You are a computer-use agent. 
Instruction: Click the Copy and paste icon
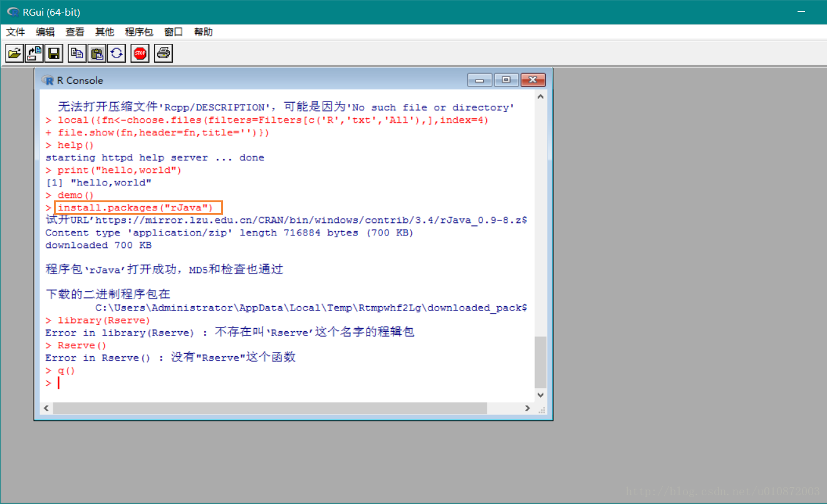click(117, 53)
